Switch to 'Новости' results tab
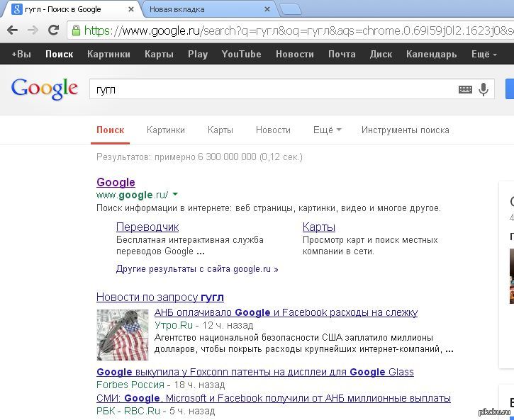The image size is (514, 420). (273, 130)
